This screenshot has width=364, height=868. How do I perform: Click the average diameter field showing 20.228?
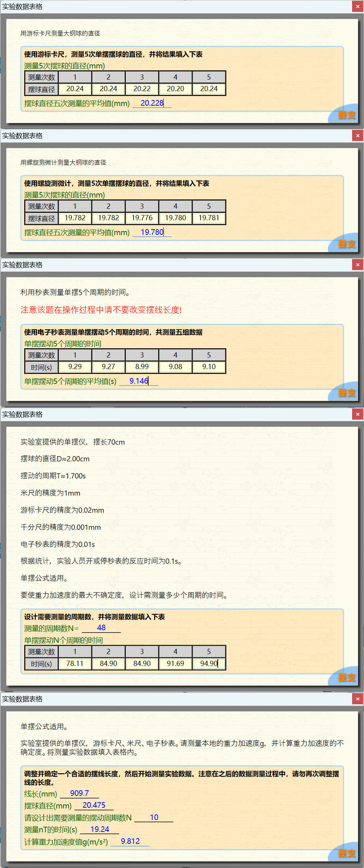click(x=152, y=103)
